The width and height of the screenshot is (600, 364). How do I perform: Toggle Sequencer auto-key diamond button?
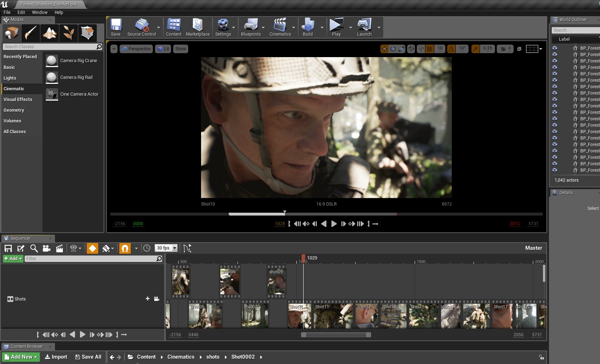(x=92, y=248)
